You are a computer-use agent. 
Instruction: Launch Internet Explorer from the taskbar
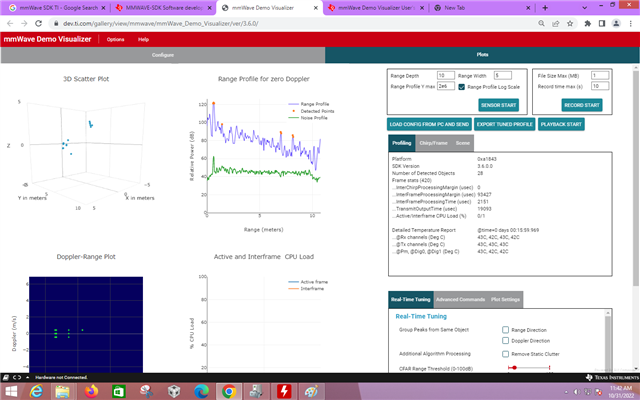click(36, 391)
